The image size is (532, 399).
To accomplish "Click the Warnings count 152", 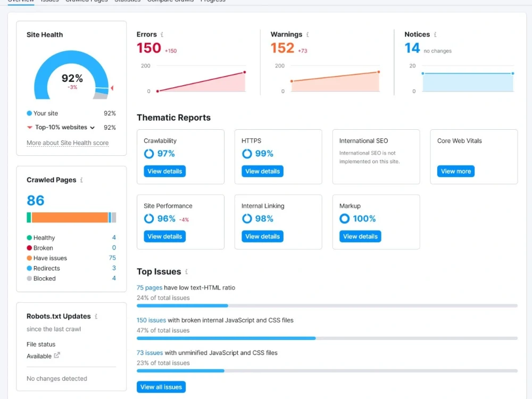I will pos(282,48).
